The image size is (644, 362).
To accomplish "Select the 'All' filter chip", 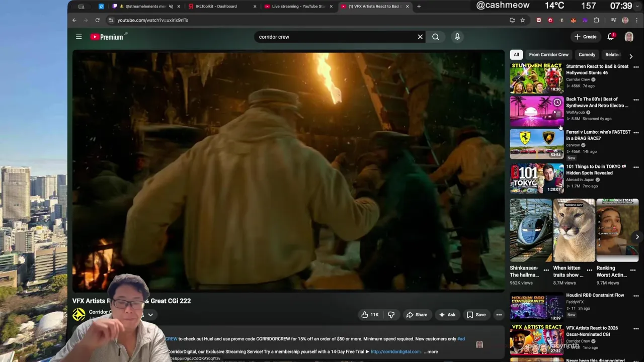I will coord(516,55).
